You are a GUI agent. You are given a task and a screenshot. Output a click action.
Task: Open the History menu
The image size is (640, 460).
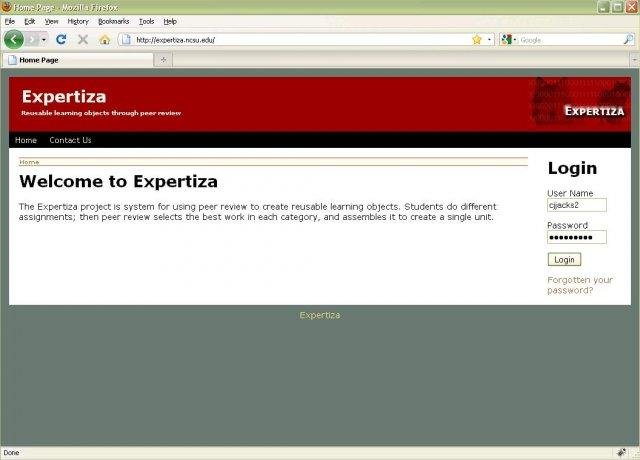pos(78,22)
